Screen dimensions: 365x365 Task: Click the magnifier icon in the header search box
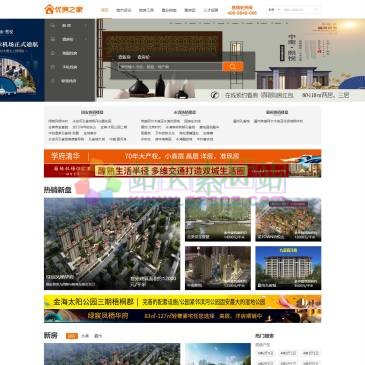tap(316, 10)
